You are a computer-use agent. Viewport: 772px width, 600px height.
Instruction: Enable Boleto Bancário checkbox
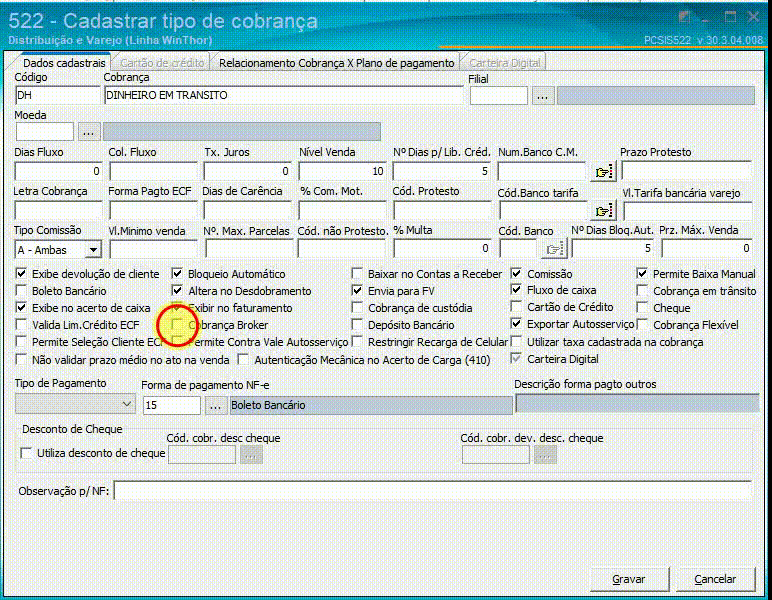[x=21, y=290]
